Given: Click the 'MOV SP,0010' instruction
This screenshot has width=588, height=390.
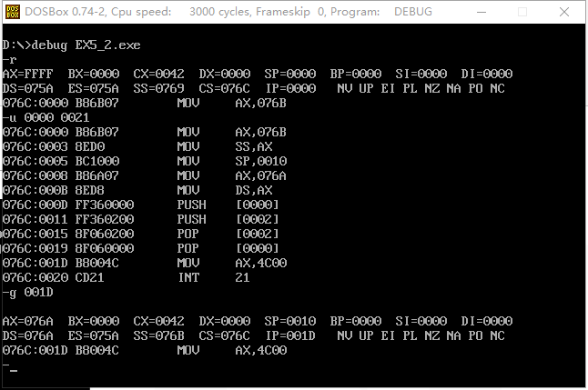Looking at the screenshot, I should pyautogui.click(x=232, y=161).
